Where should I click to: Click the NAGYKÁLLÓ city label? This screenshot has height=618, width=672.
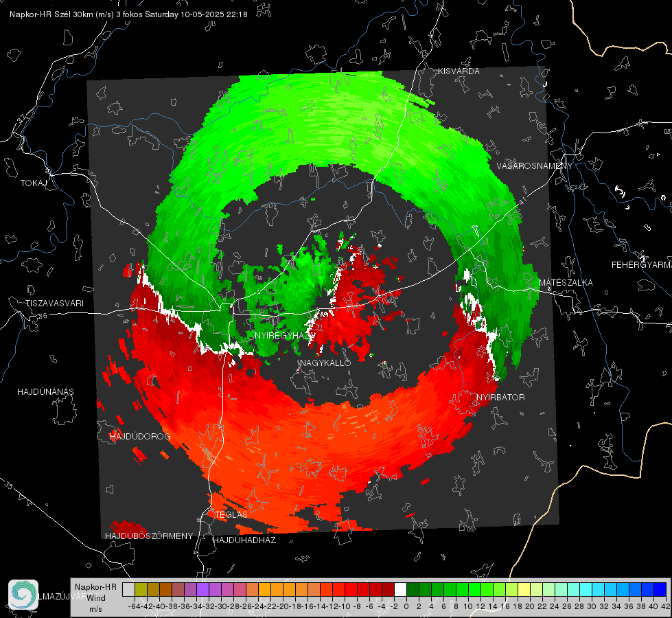pos(325,363)
